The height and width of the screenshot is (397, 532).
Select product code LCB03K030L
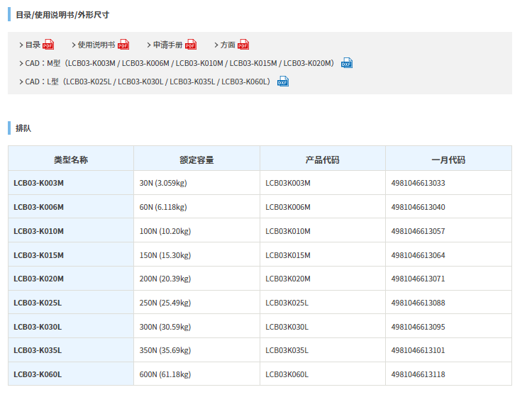point(287,327)
